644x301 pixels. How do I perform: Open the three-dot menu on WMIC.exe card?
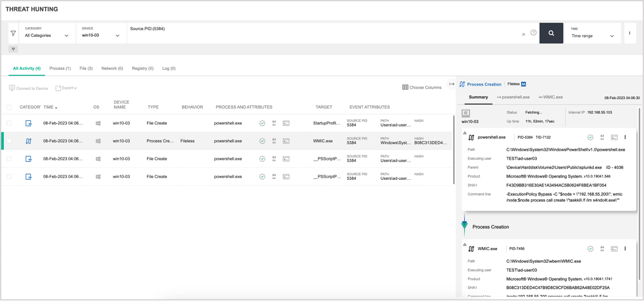625,249
